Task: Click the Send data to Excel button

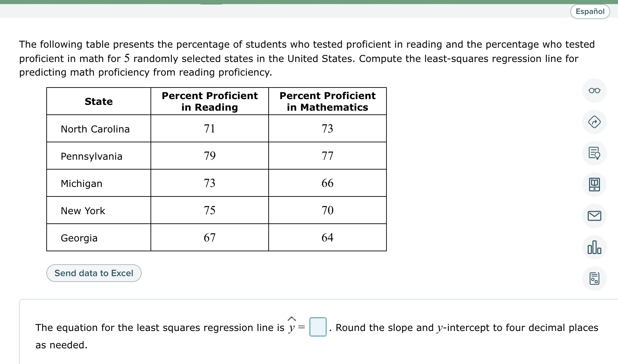Action: (94, 273)
